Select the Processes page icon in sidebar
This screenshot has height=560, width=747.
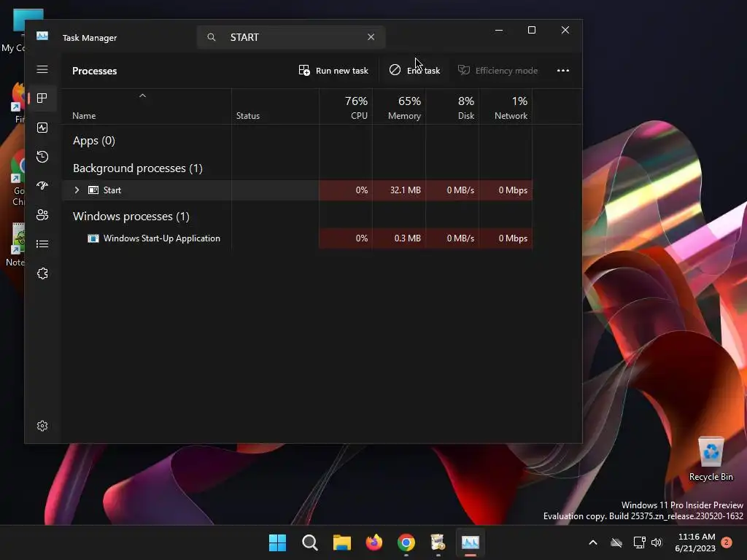click(x=42, y=98)
